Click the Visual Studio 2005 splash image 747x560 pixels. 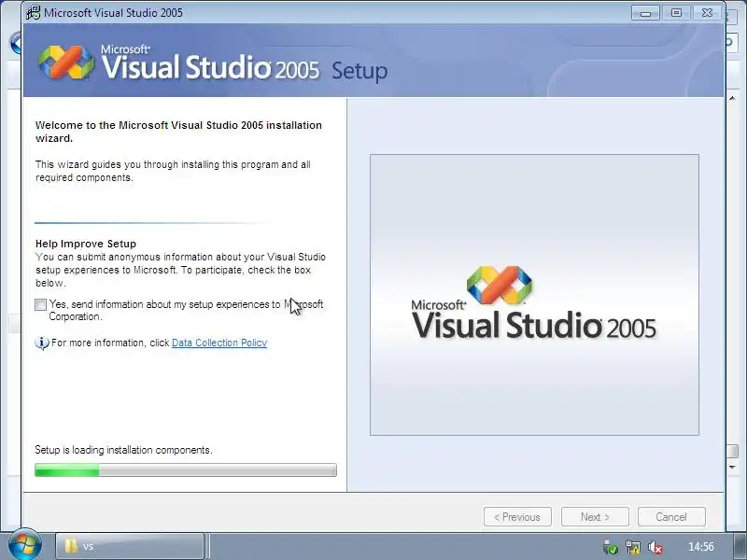click(x=534, y=295)
